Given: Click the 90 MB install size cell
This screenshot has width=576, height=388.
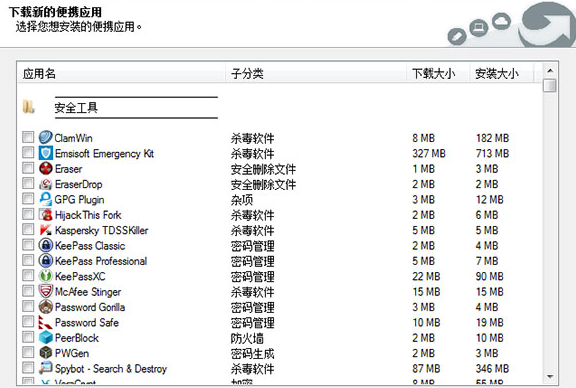Looking at the screenshot, I should click(x=489, y=276).
